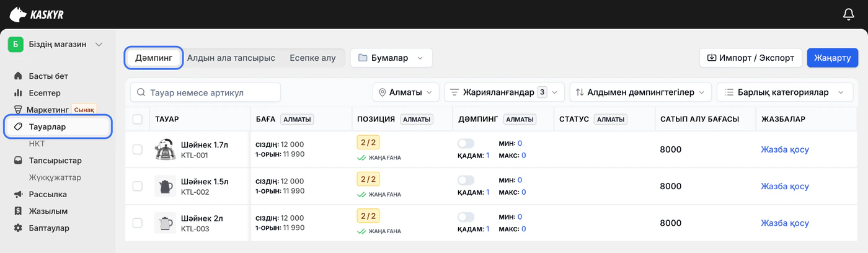Screen dimensions: 868x253
Task: Click the green Б store avatar
Action: tap(15, 44)
